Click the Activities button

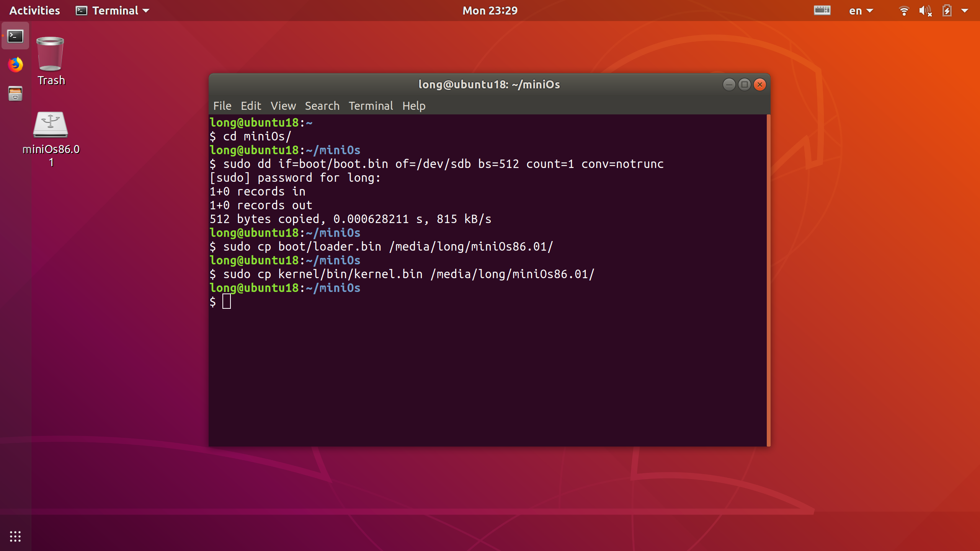click(34, 11)
